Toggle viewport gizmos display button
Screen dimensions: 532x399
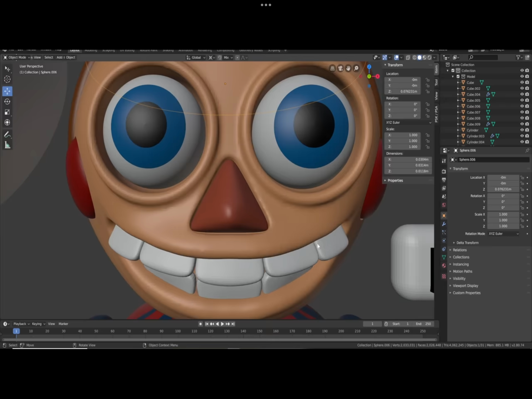click(384, 57)
